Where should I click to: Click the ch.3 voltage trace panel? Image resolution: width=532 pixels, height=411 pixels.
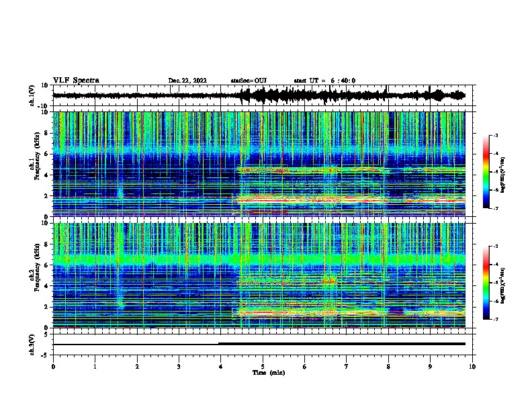click(264, 345)
